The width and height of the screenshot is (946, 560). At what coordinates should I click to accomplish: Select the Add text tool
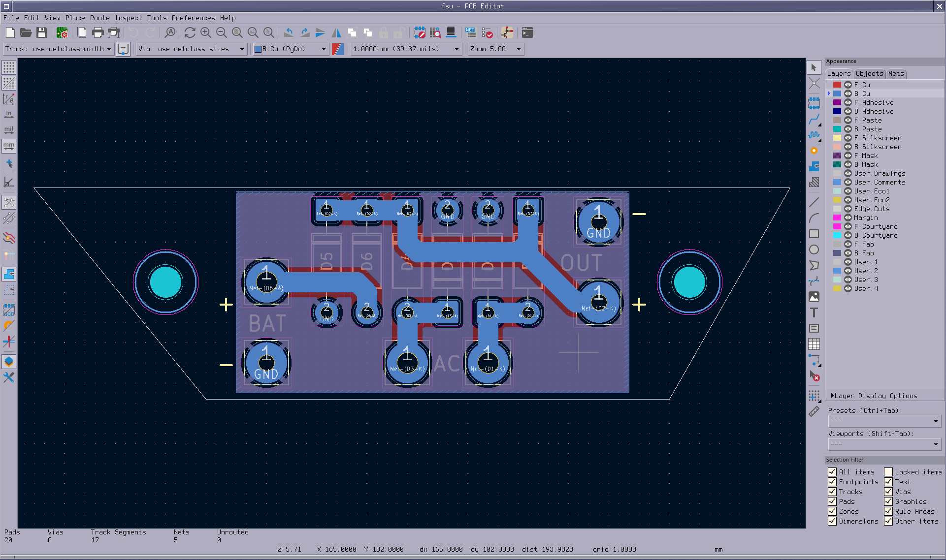click(x=814, y=312)
